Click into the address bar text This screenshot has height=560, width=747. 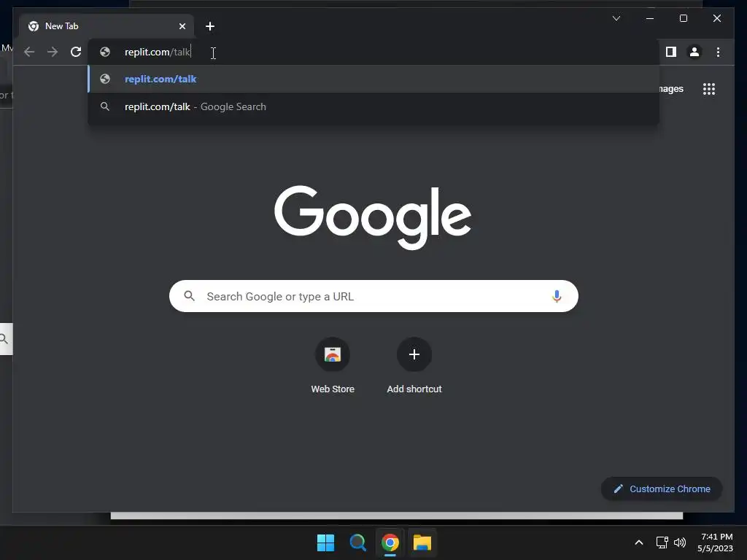[158, 52]
